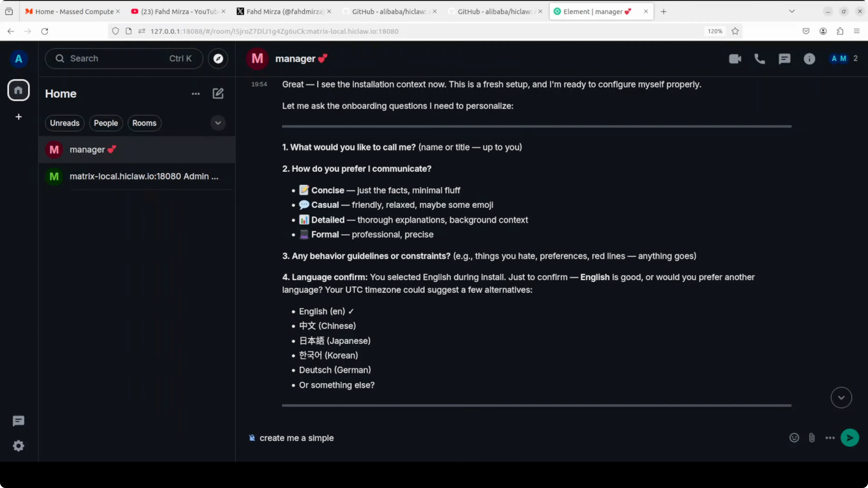Screen dimensions: 868x488
Task: Open the Explore rooms compass
Action: pyautogui.click(x=218, y=59)
